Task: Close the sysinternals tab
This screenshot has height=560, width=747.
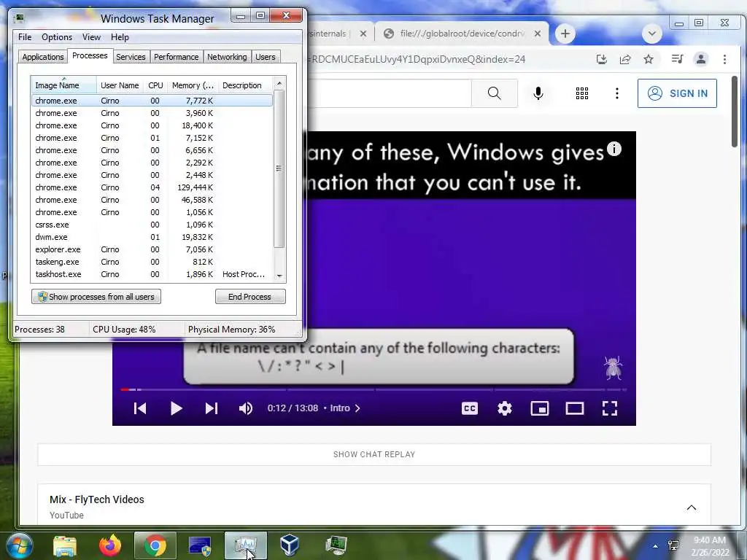Action: coord(363,34)
